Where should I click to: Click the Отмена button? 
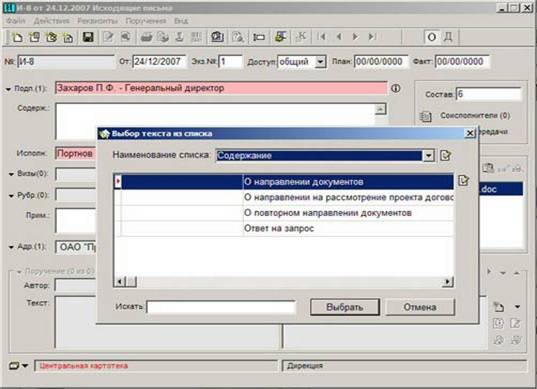[420, 307]
